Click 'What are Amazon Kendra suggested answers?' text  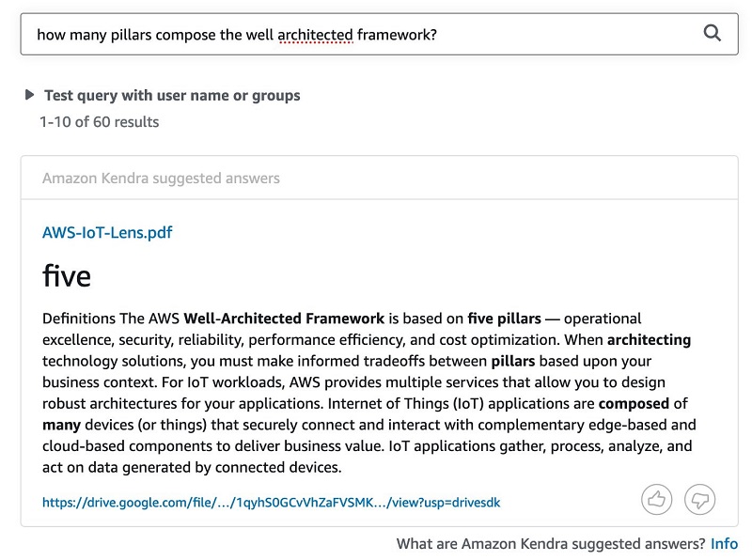point(551,544)
